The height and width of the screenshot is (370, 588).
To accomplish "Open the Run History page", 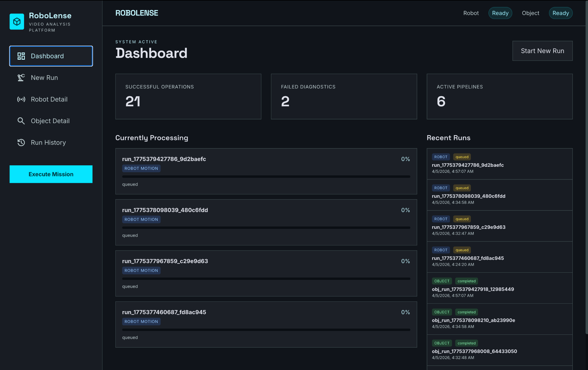I will (48, 143).
